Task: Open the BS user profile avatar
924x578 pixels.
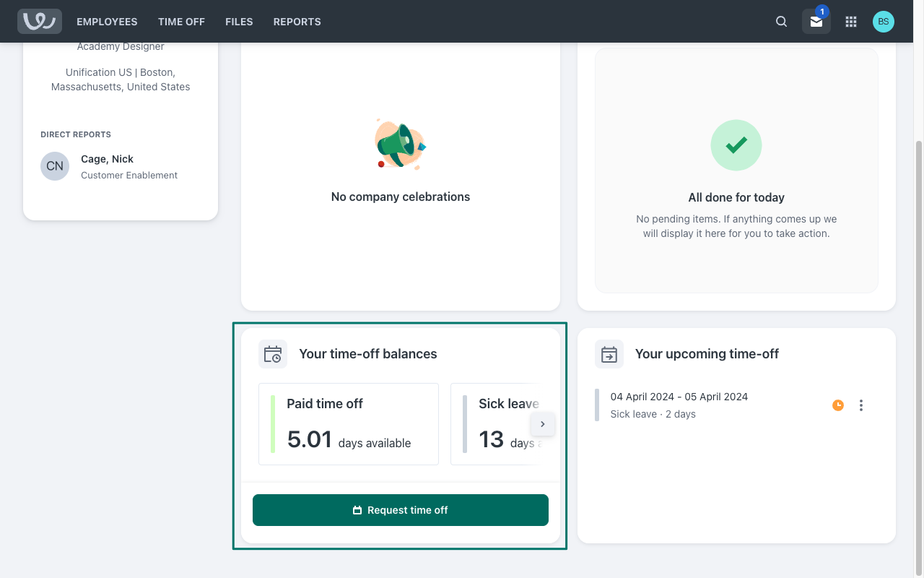Action: coord(883,22)
